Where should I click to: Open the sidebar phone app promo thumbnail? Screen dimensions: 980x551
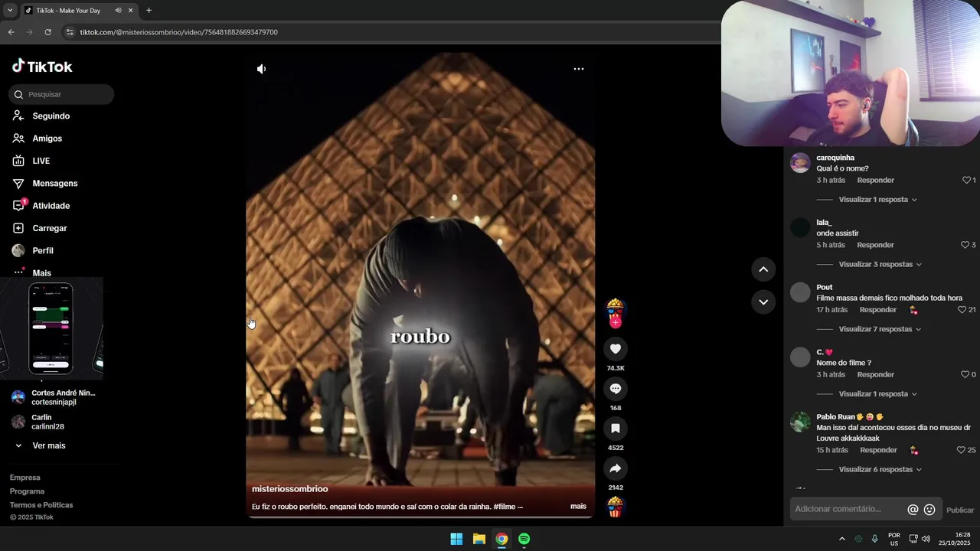click(x=51, y=329)
